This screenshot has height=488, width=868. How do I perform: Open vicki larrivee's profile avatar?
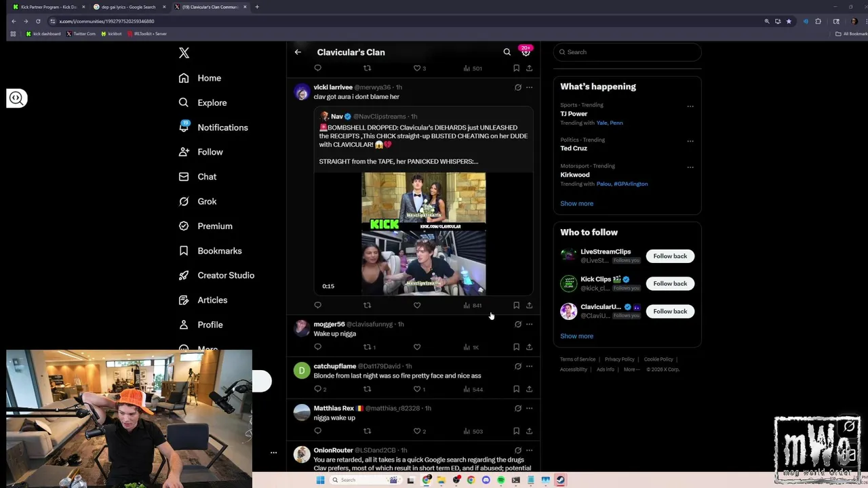coord(302,93)
